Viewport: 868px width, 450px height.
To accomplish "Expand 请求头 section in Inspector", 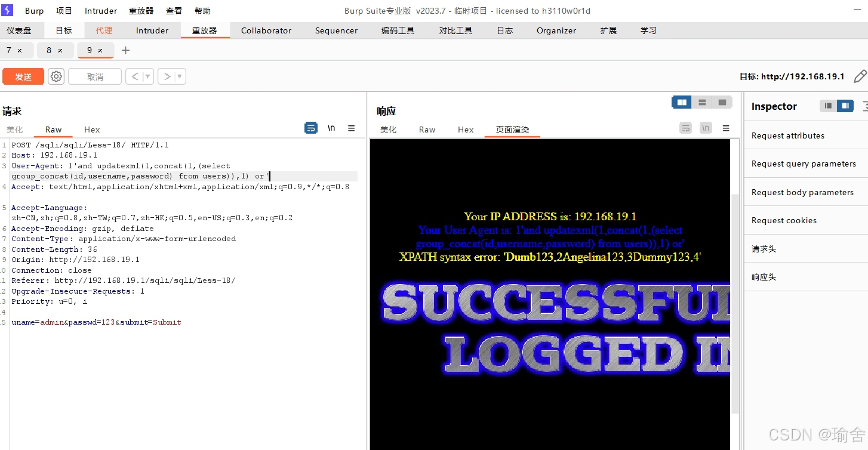I will 806,249.
